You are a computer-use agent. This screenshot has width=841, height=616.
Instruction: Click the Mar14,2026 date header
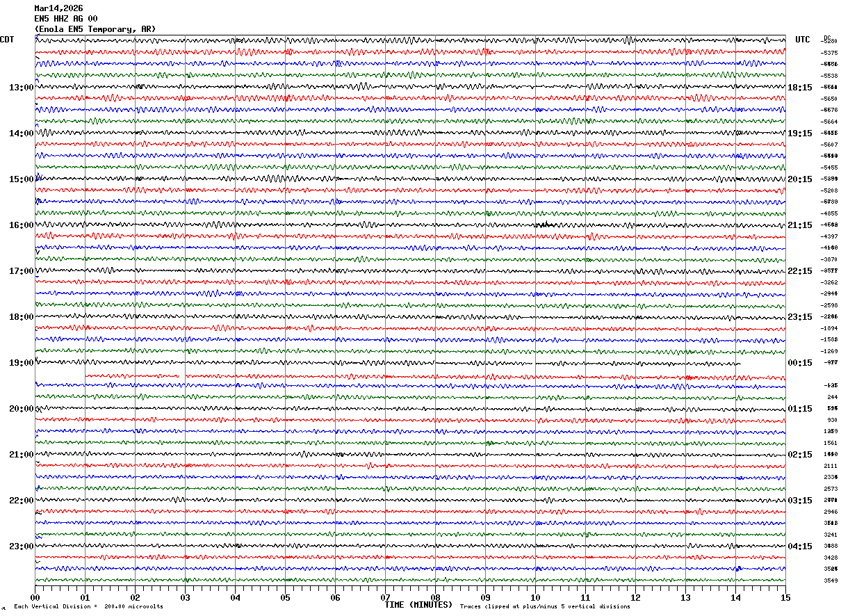(58, 8)
